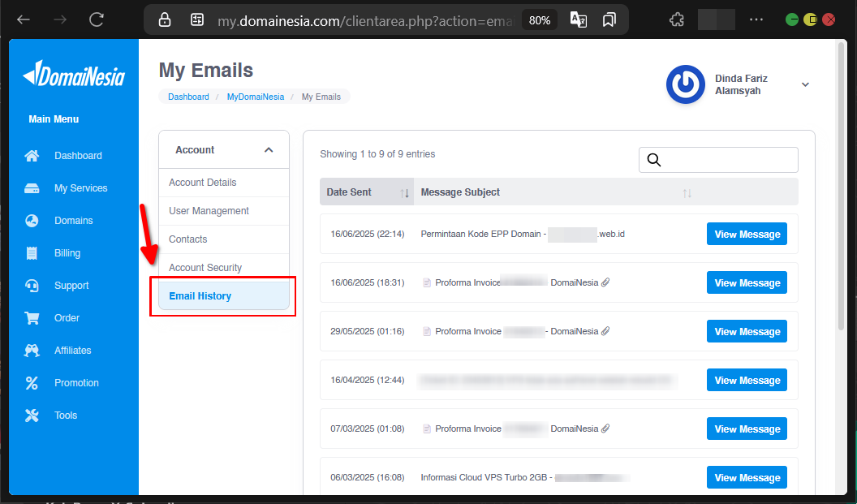Reload the page with the refresh icon
Viewport: 857px width, 504px height.
[97, 20]
